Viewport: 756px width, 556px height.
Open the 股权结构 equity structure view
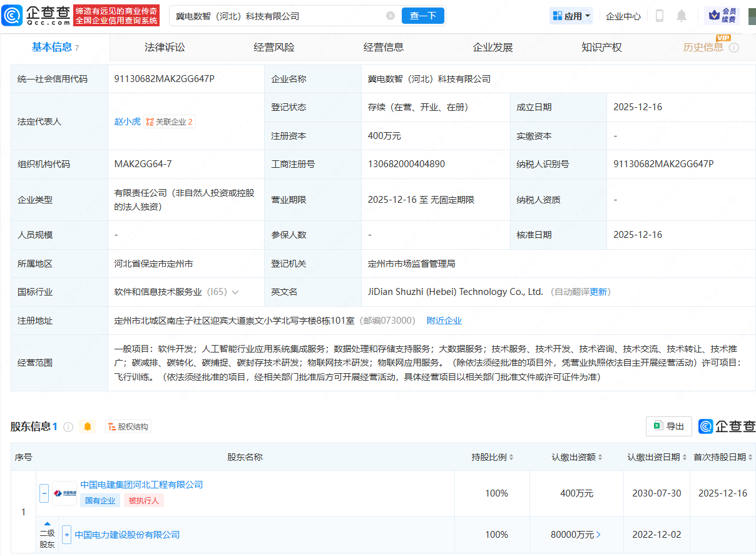[128, 426]
